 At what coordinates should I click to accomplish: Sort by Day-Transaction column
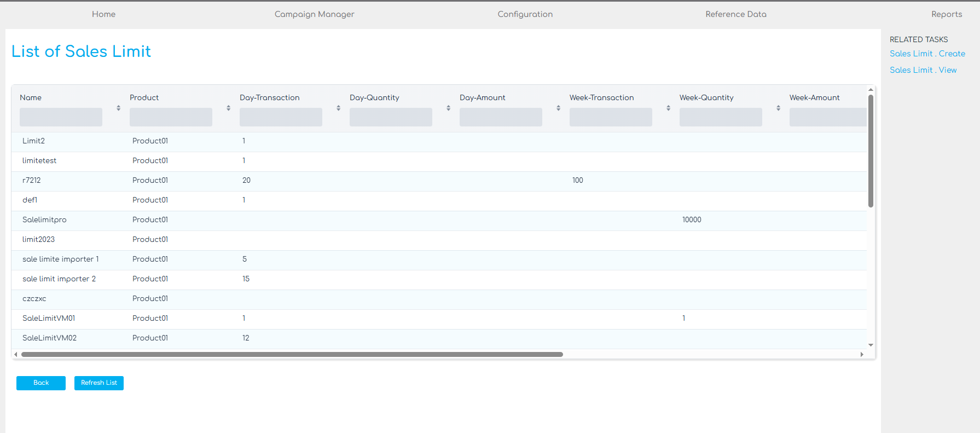point(338,108)
